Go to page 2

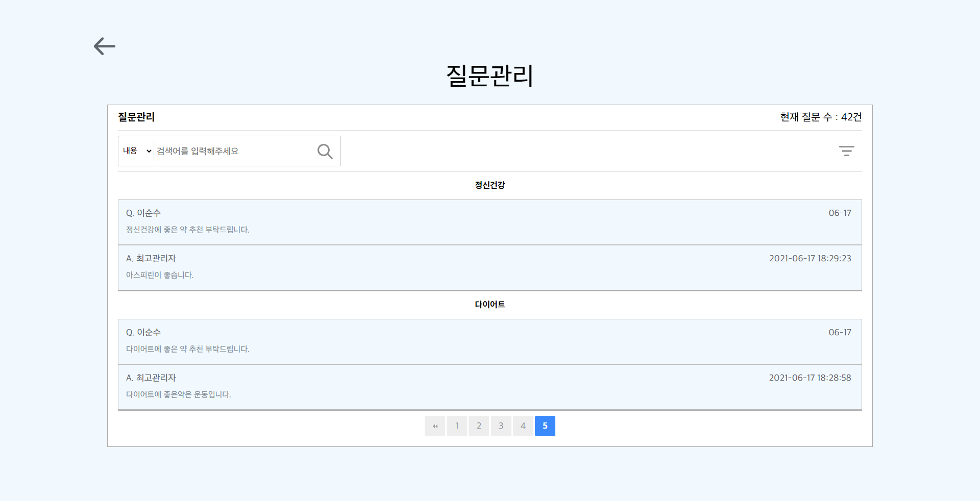tap(479, 426)
